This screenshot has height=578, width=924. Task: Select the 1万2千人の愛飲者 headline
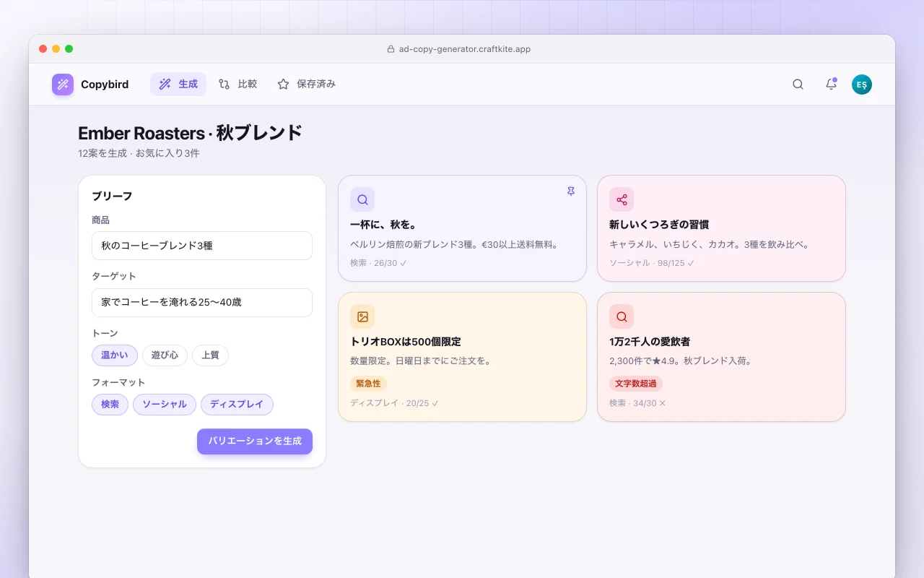[650, 342]
